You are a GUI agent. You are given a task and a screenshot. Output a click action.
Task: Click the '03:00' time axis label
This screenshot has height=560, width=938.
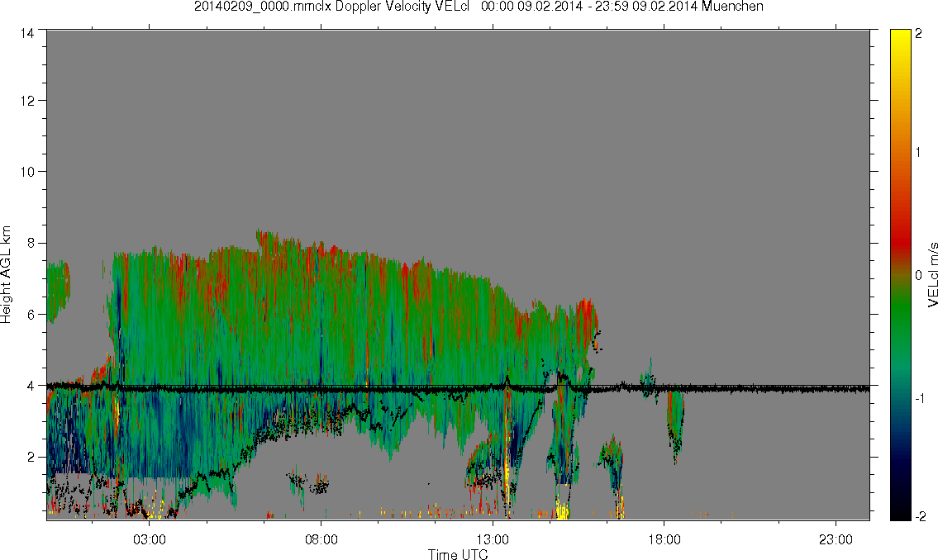point(149,540)
